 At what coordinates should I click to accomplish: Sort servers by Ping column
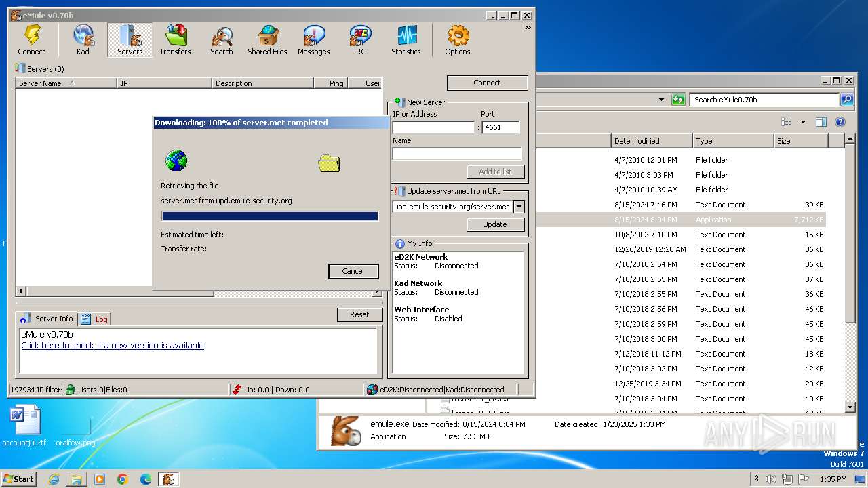pyautogui.click(x=330, y=83)
